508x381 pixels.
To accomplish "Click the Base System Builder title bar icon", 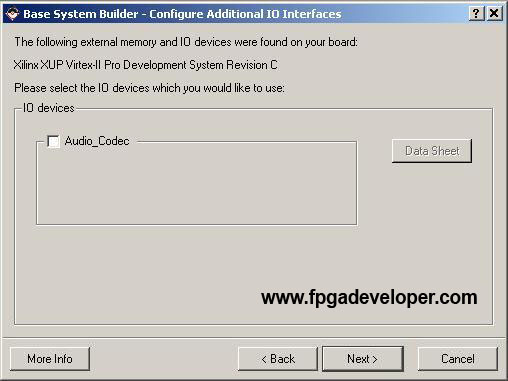I will pos(13,14).
